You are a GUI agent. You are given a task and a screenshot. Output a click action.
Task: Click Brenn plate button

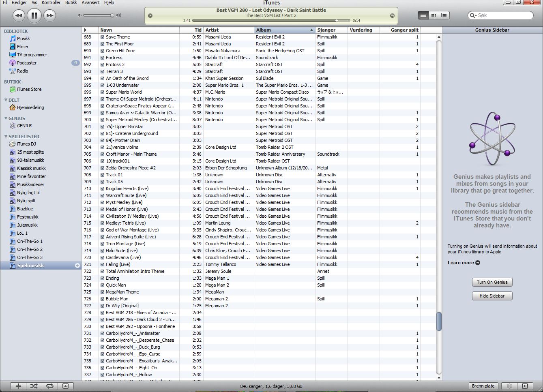pyautogui.click(x=483, y=386)
